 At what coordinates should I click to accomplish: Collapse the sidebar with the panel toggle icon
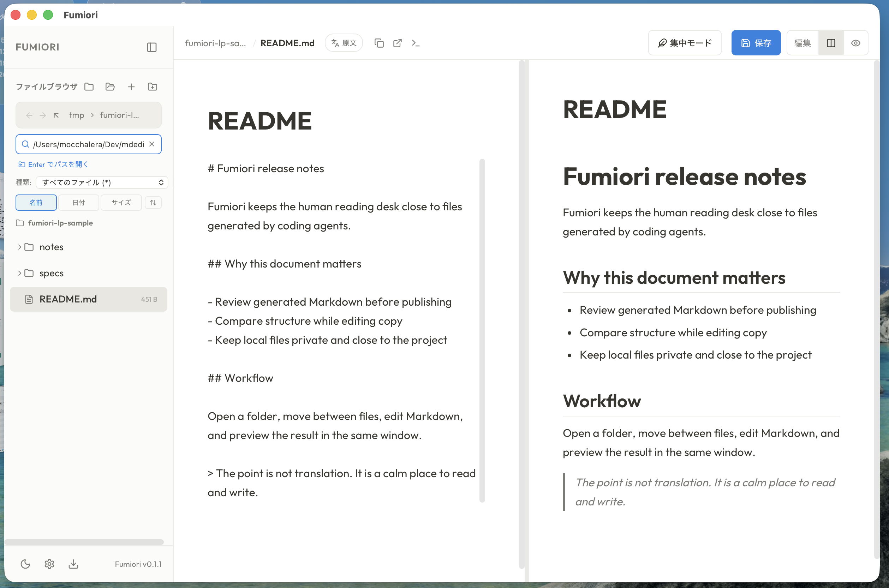[x=151, y=47]
